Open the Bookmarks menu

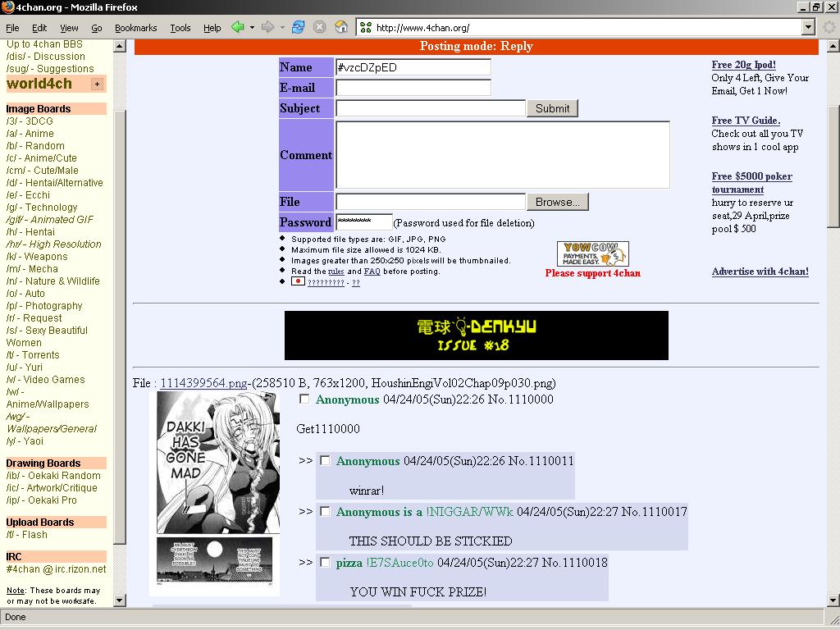point(135,28)
